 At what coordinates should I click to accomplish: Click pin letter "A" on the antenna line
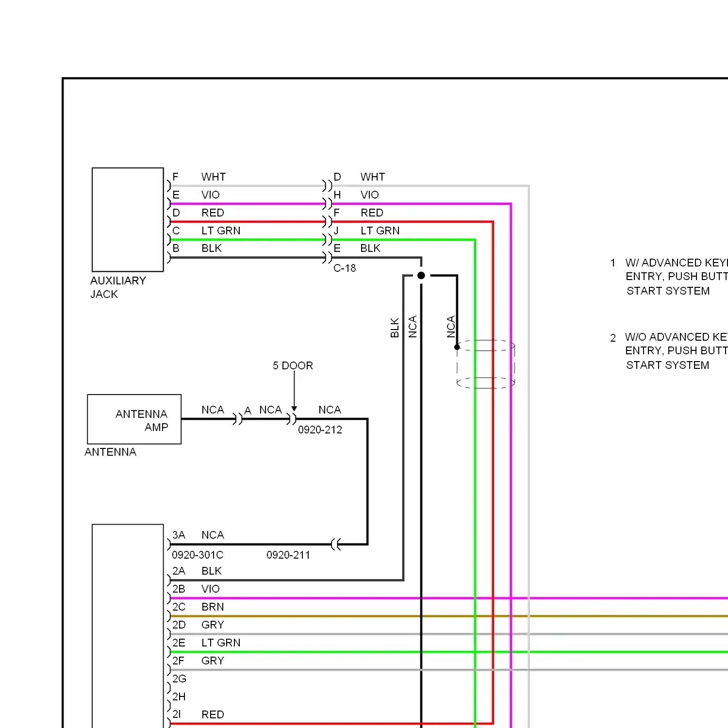(x=248, y=411)
